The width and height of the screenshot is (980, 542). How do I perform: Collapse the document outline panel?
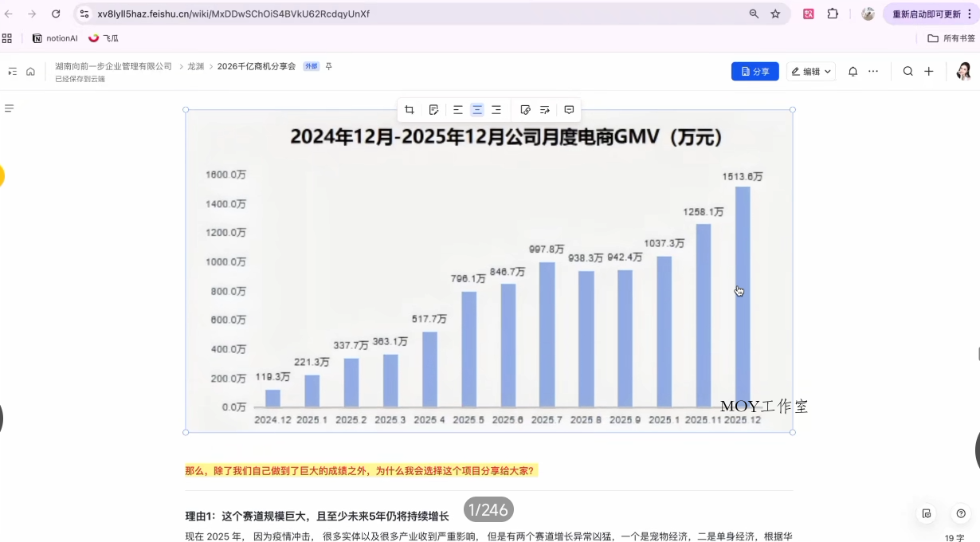click(10, 108)
